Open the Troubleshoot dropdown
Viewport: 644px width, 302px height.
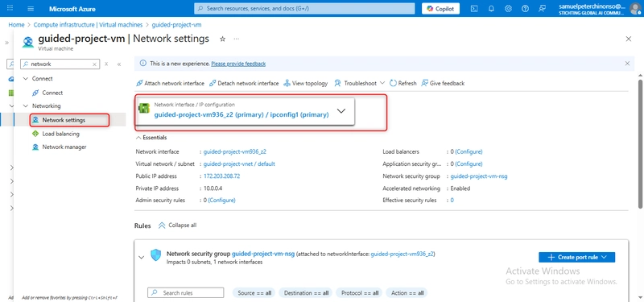[359, 84]
